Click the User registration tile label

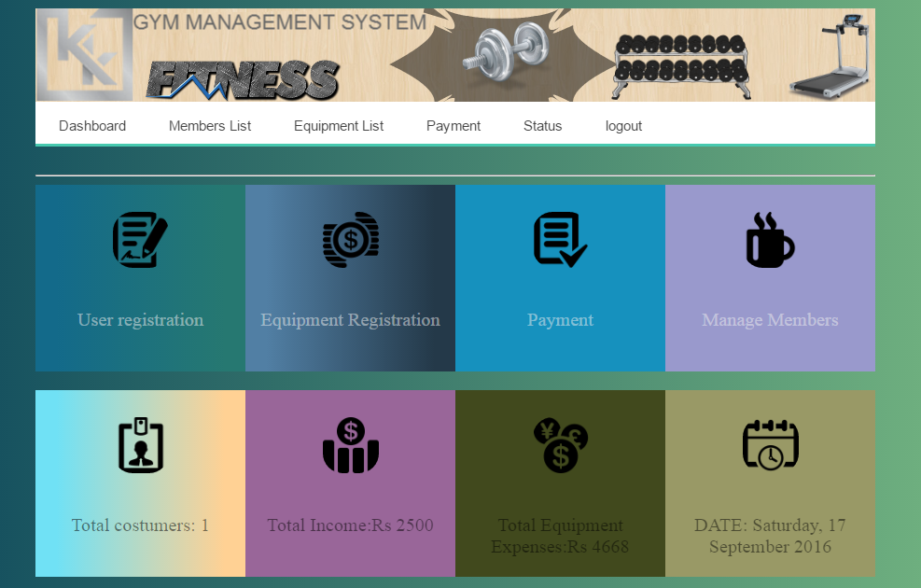click(140, 319)
